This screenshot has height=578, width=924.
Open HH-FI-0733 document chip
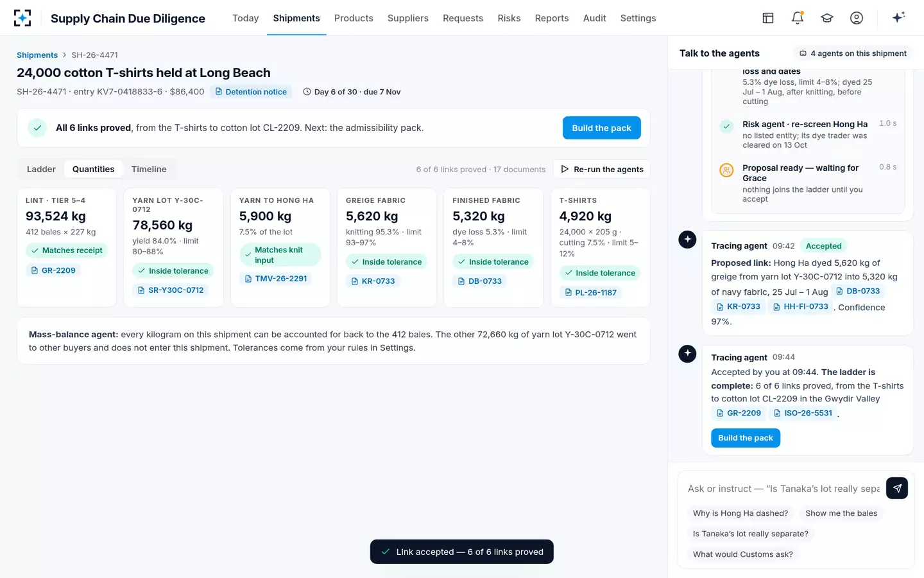(x=801, y=307)
